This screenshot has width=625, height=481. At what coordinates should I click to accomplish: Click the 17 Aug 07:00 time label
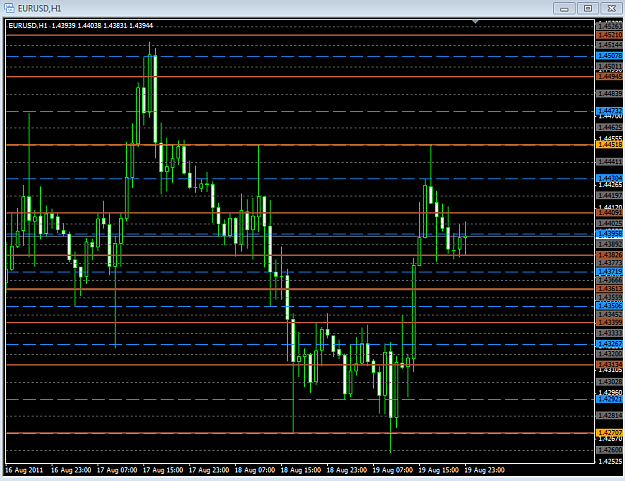click(x=117, y=470)
